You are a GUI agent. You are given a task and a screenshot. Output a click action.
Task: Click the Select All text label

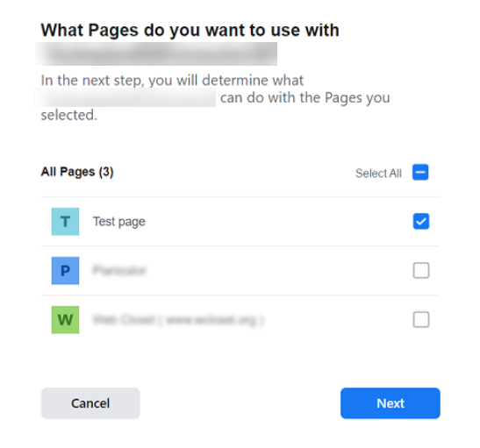tap(379, 173)
